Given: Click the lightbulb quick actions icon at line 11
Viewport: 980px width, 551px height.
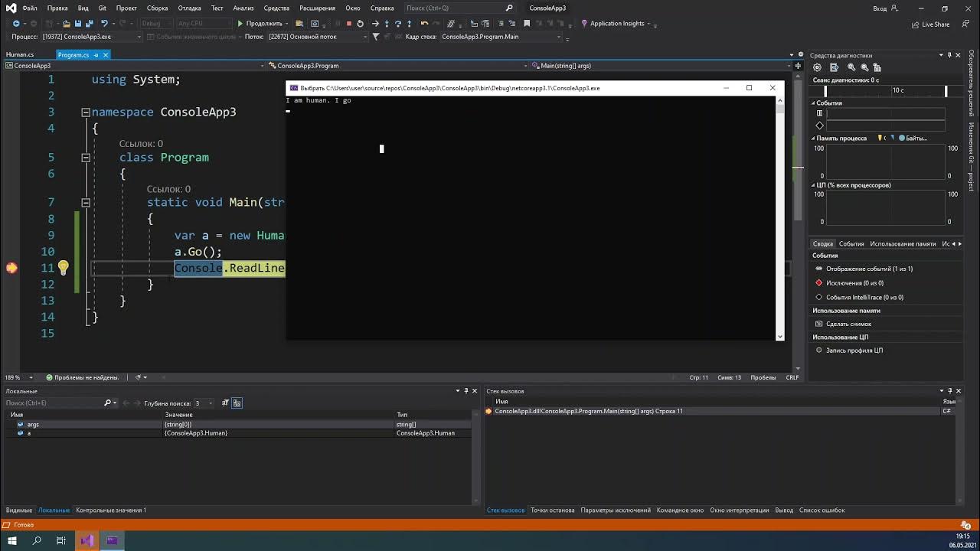Looking at the screenshot, I should pos(64,267).
